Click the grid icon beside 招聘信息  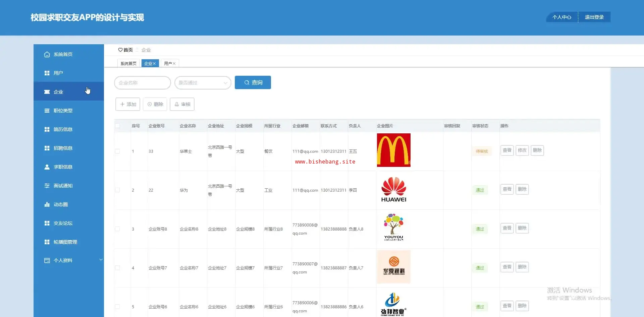[47, 148]
